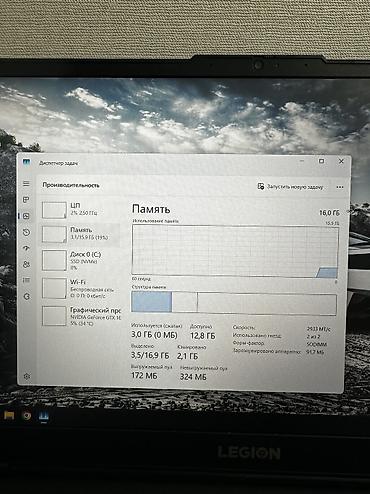Click the in-use blue memory composition segment
The height and width of the screenshot is (494, 370).
pos(152,302)
